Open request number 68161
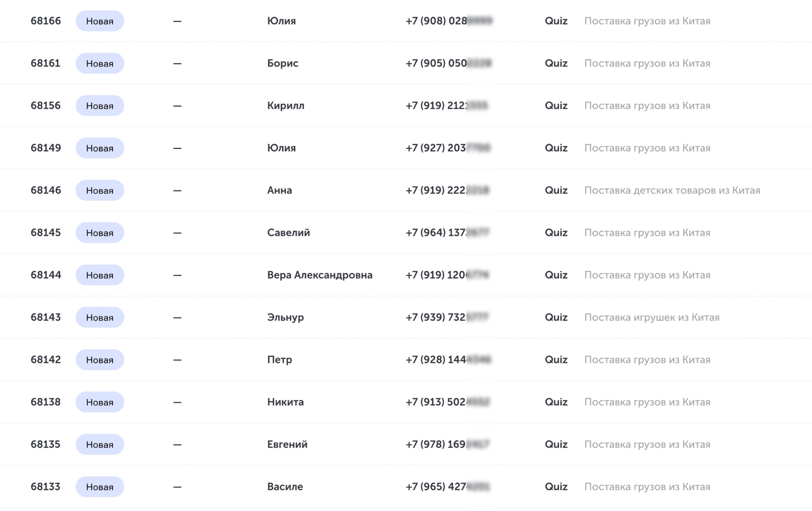Screen dimensions: 812x511 (x=46, y=63)
